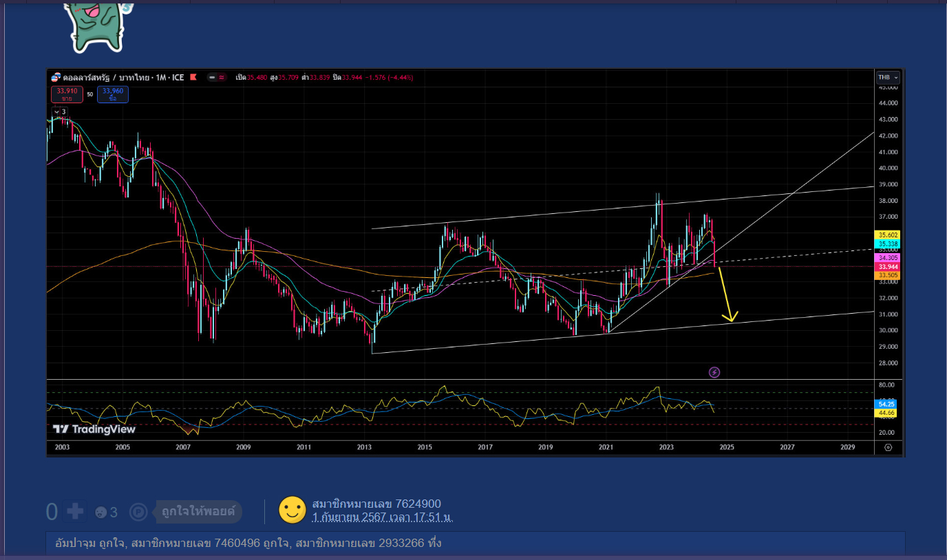Viewport: 947px width, 560px height.
Task: Click the green monster sticker image
Action: pyautogui.click(x=96, y=25)
